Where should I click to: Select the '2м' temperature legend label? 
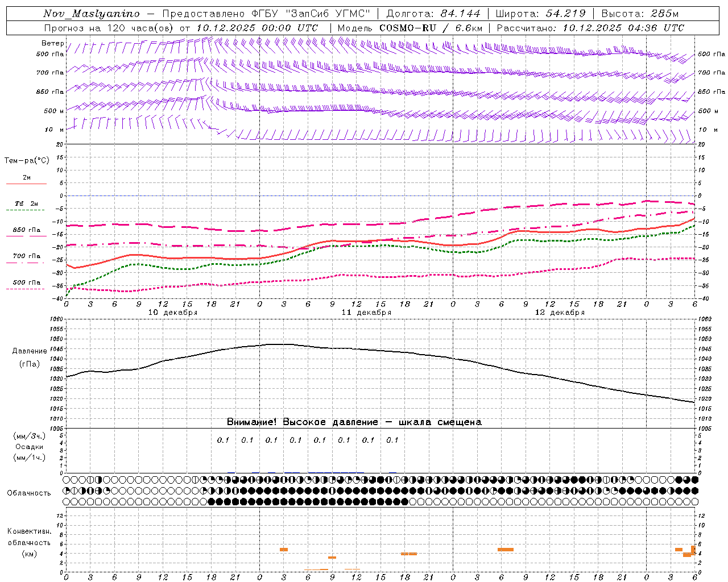point(27,177)
